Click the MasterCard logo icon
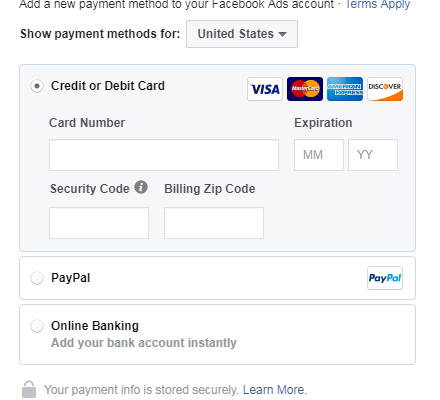 305,89
